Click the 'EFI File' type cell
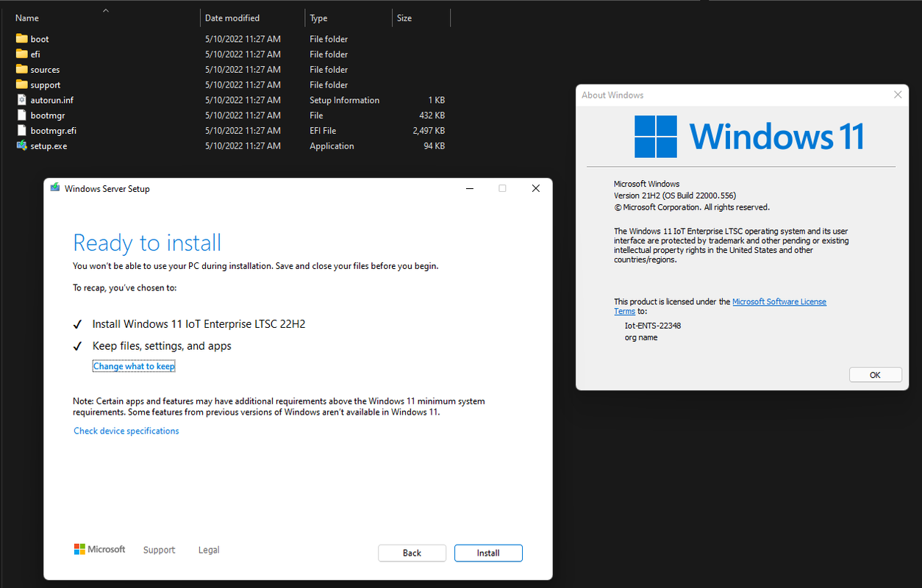This screenshot has height=588, width=922. (323, 131)
